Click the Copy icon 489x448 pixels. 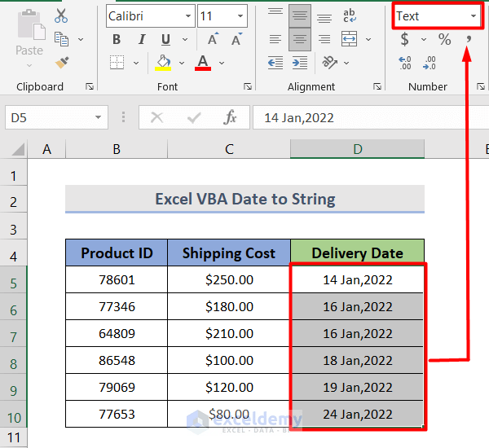pyautogui.click(x=61, y=39)
